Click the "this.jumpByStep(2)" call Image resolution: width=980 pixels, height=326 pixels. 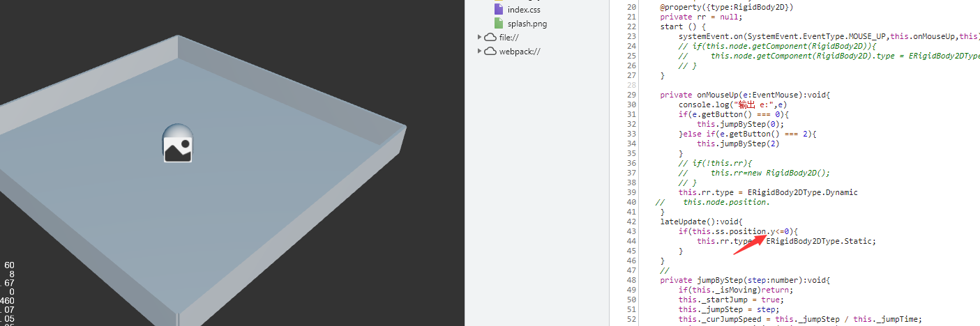point(738,143)
